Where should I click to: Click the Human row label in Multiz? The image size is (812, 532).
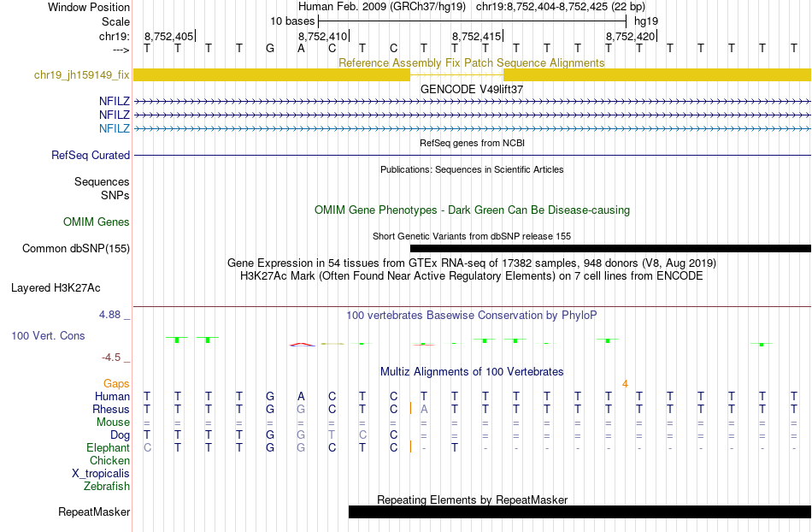click(112, 396)
